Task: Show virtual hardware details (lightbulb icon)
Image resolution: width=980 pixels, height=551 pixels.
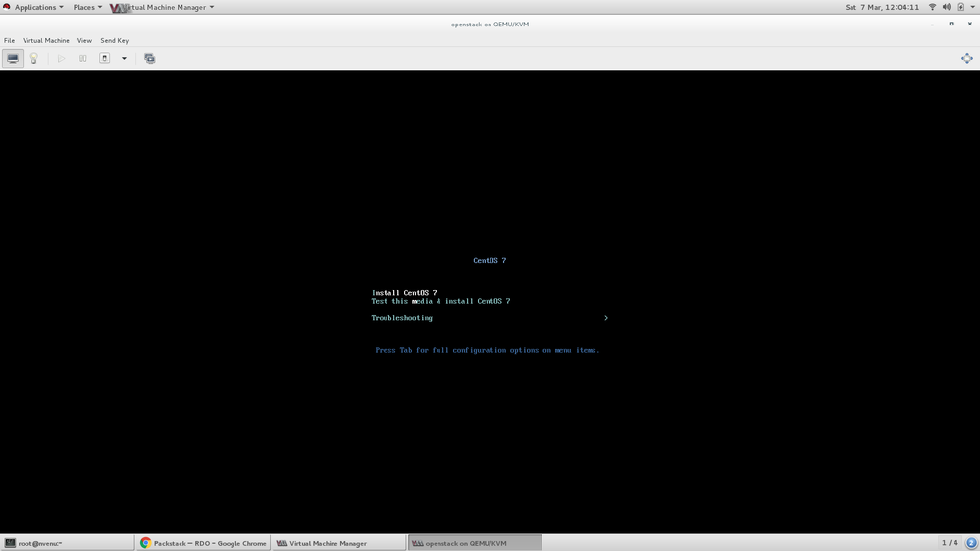Action: point(33,59)
